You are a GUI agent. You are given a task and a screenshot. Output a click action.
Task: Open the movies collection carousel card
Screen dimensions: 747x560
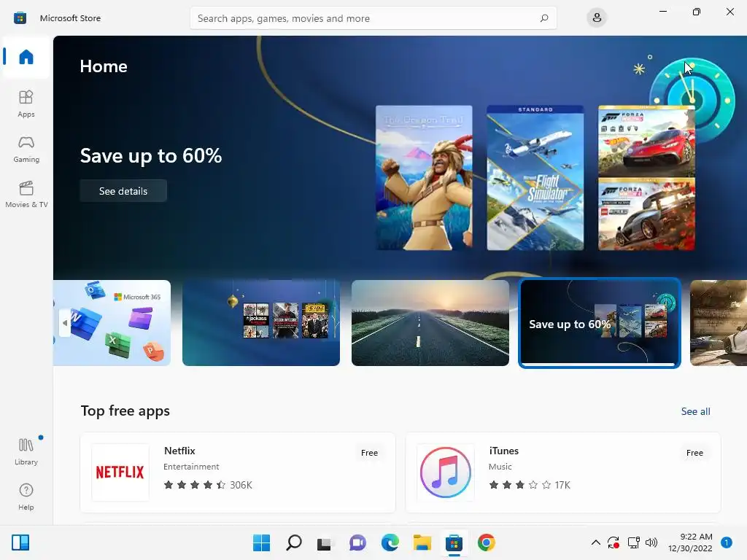[261, 323]
